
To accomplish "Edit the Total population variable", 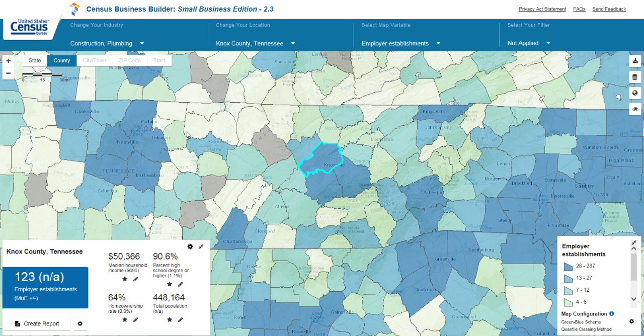I will tap(181, 319).
